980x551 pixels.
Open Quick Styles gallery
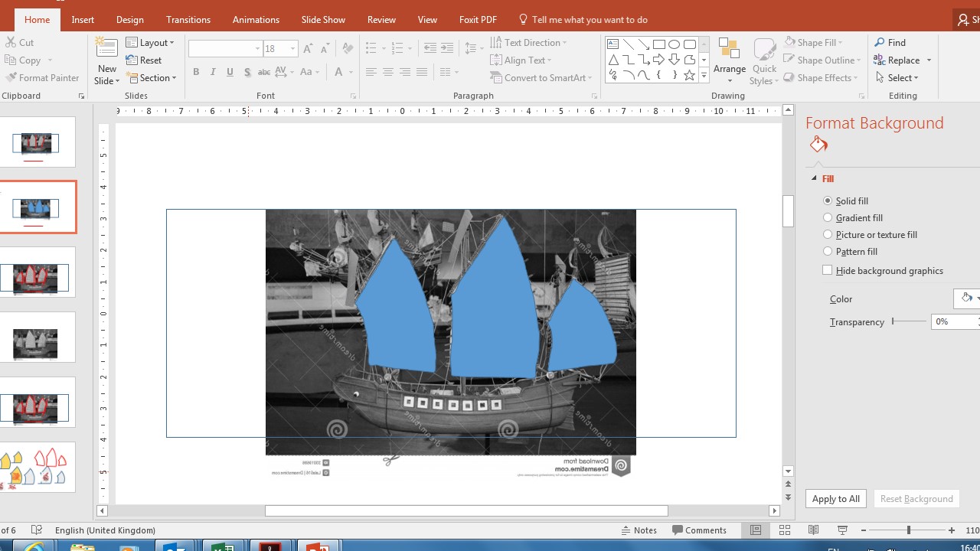point(763,60)
